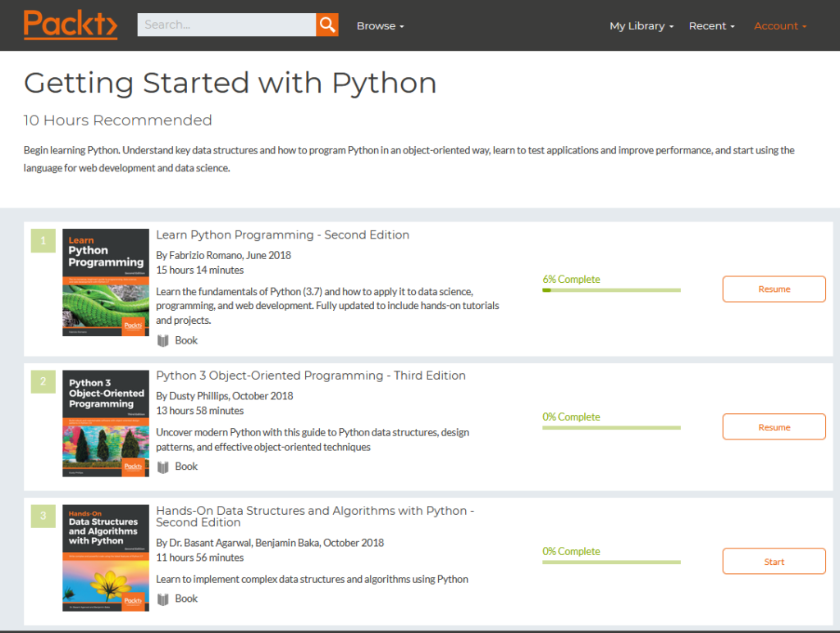The width and height of the screenshot is (840, 633).
Task: Open the Account menu
Action: point(780,25)
